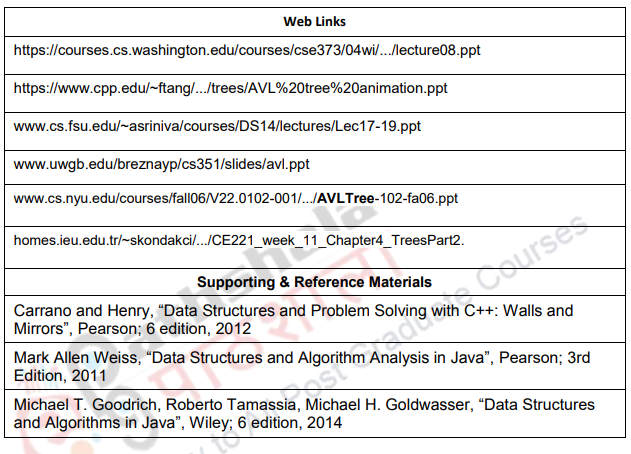631x454 pixels.
Task: Select the Mark Allen Weiss reference entry
Action: coord(302,366)
